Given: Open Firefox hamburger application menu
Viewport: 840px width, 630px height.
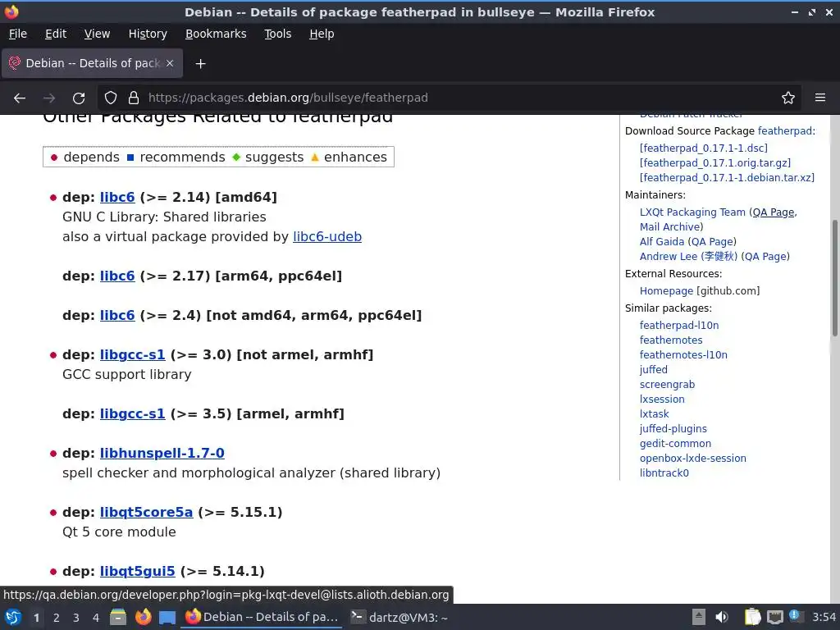Looking at the screenshot, I should 819,98.
